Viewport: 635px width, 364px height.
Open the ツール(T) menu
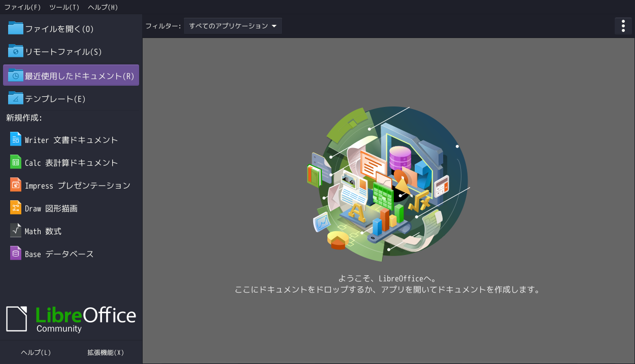pyautogui.click(x=64, y=7)
